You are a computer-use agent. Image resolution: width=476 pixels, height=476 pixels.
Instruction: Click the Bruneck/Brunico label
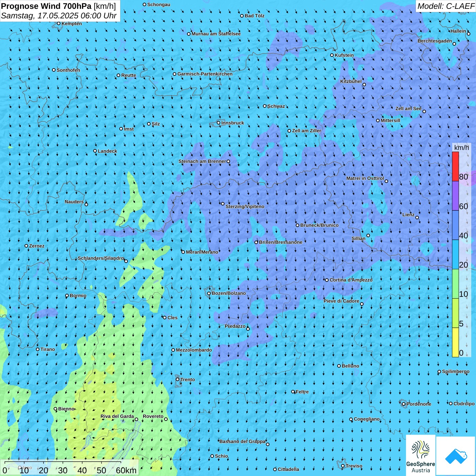pos(319,225)
